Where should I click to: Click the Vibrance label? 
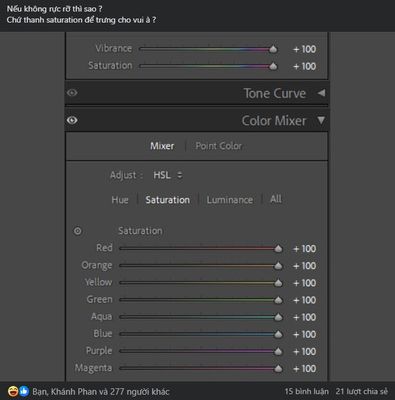[114, 48]
